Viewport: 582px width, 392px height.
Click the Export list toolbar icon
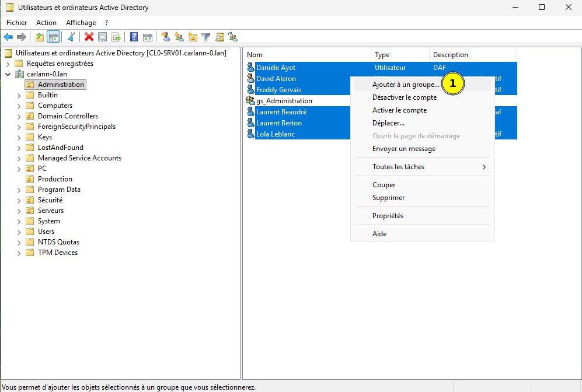click(x=116, y=37)
